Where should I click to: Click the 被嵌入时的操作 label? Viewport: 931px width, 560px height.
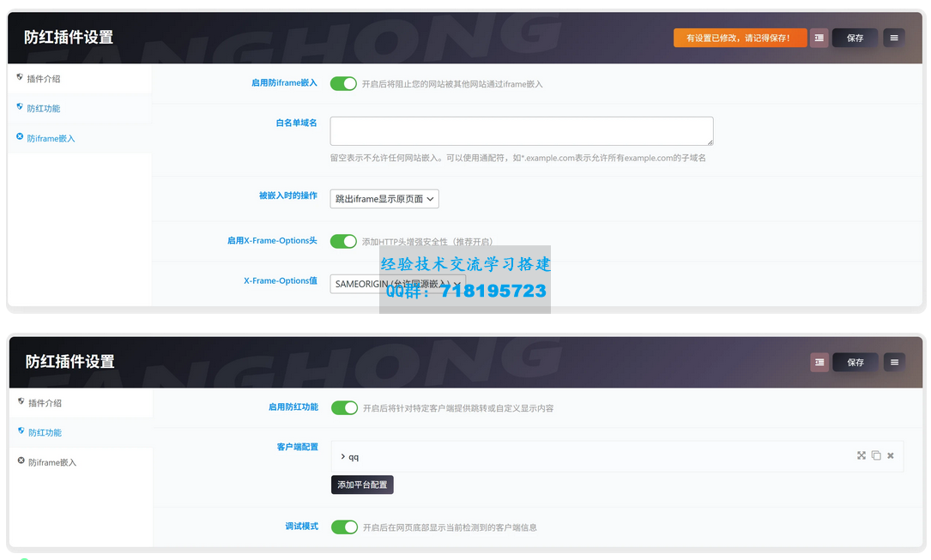pyautogui.click(x=288, y=196)
